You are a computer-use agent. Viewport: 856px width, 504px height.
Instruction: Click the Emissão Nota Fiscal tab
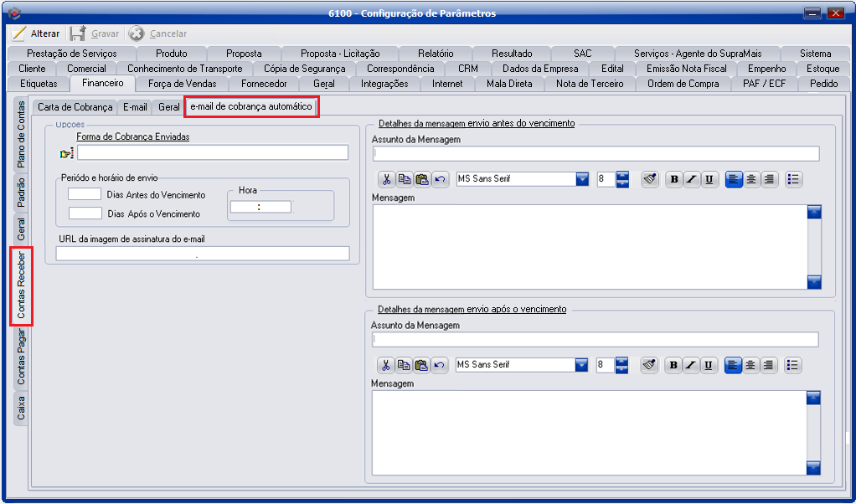click(686, 69)
